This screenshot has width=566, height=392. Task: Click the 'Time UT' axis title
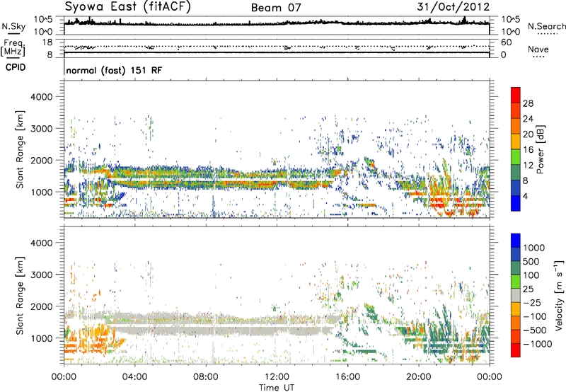point(277,388)
